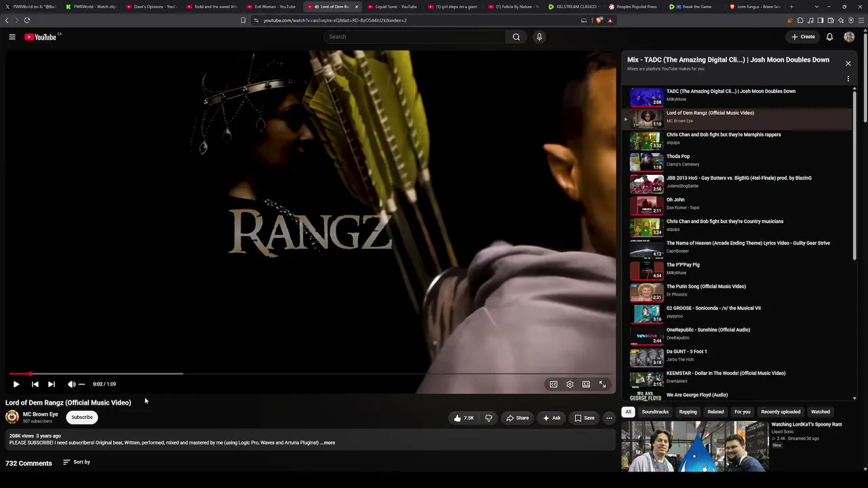Open player settings gear

tap(570, 384)
